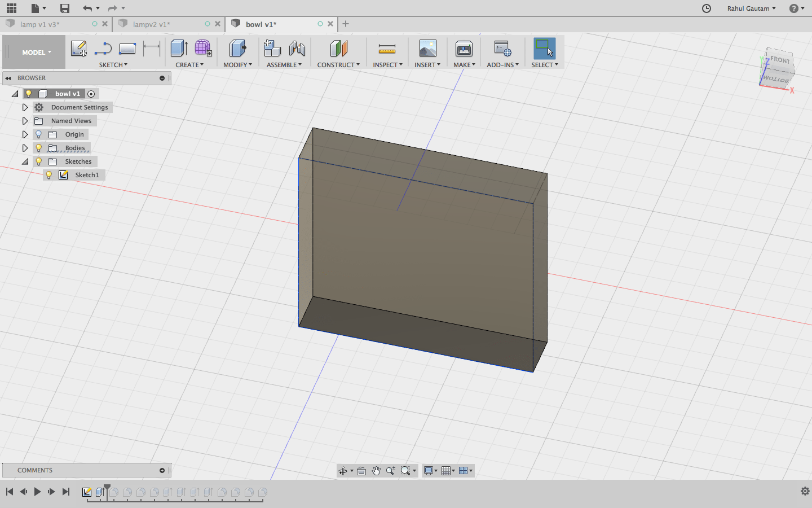
Task: Jump to timeline beginning
Action: tap(10, 492)
